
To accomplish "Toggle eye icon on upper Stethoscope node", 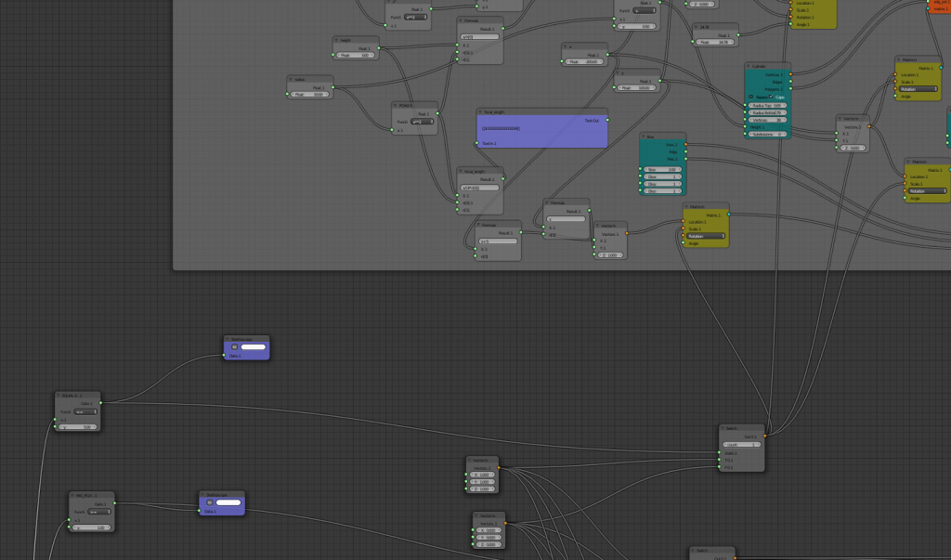I will 234,347.
